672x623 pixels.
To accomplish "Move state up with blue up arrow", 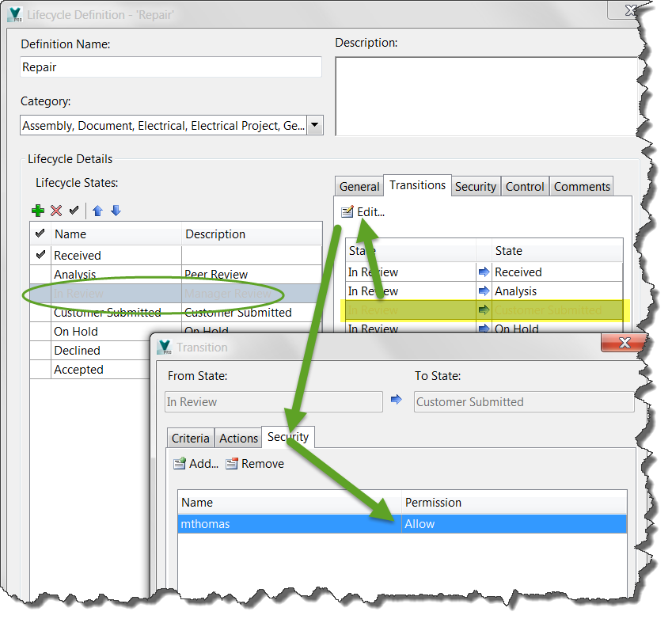I will click(98, 211).
